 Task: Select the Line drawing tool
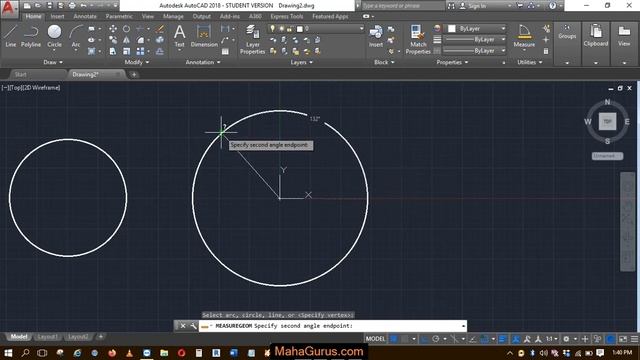(11, 36)
